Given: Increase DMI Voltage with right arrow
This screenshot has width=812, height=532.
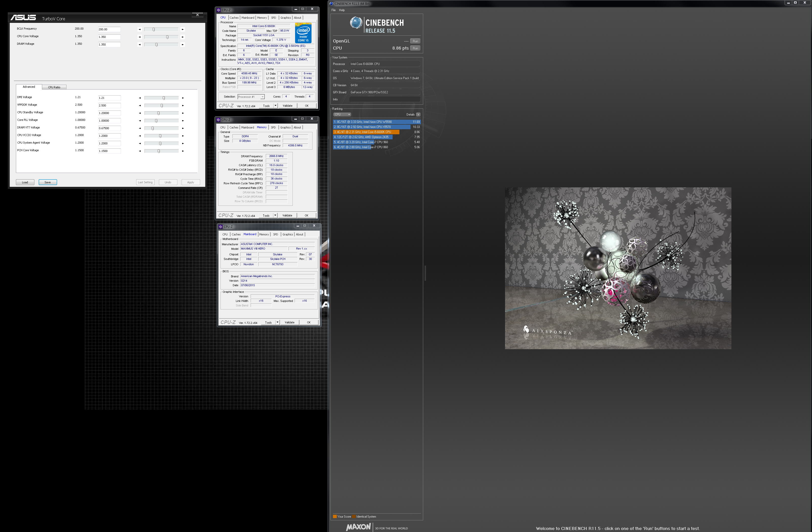Looking at the screenshot, I should pyautogui.click(x=183, y=98).
